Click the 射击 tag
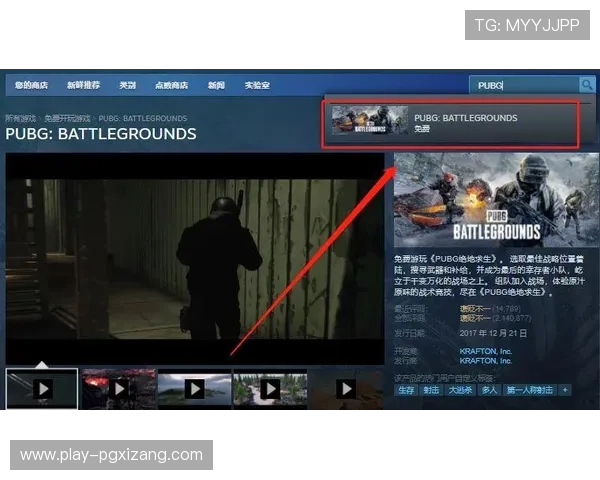Screen dimensions: 600x480 [x=431, y=390]
